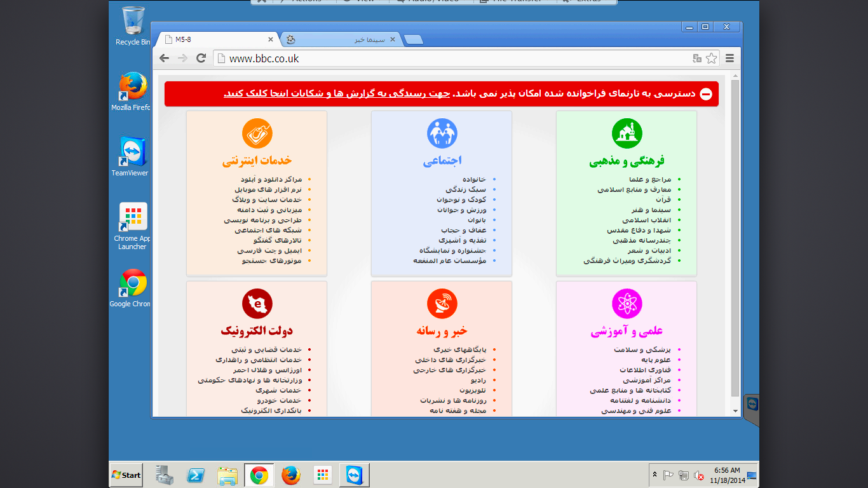The height and width of the screenshot is (488, 868).
Task: Open File Explorer from the taskbar
Action: [227, 475]
